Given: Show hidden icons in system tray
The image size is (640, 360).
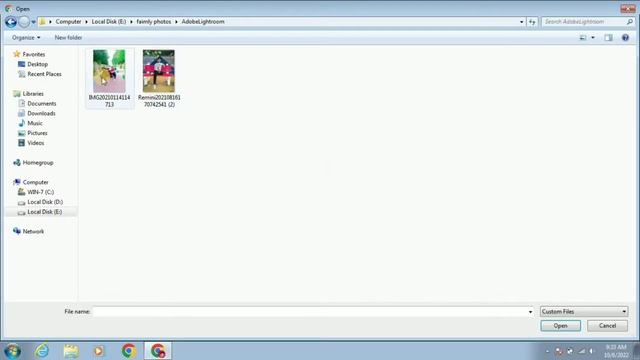Looking at the screenshot, I should 547,351.
